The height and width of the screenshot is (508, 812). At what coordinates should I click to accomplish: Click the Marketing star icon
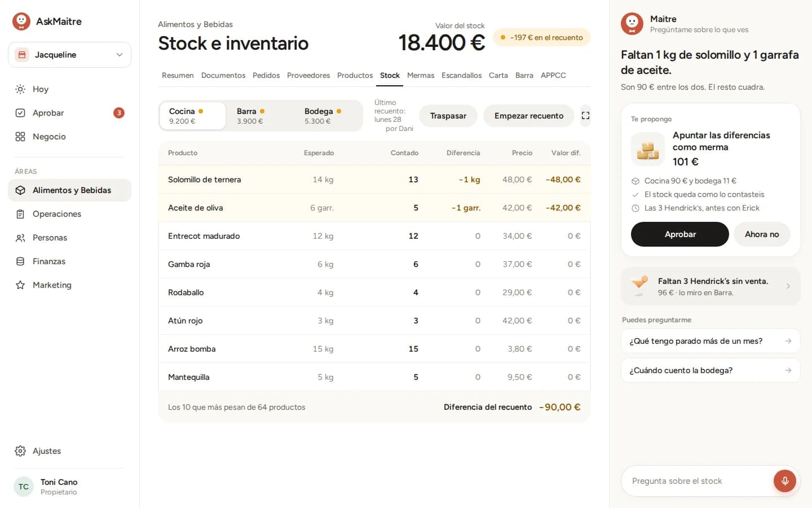[20, 285]
